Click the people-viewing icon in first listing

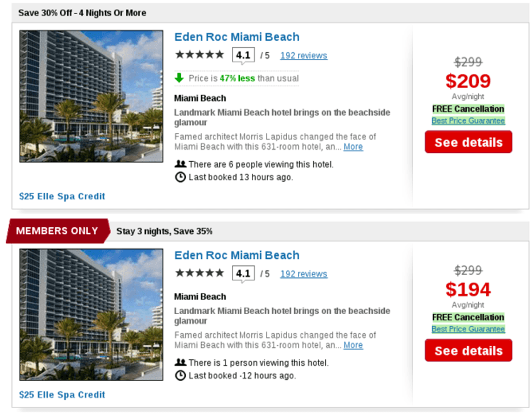180,164
